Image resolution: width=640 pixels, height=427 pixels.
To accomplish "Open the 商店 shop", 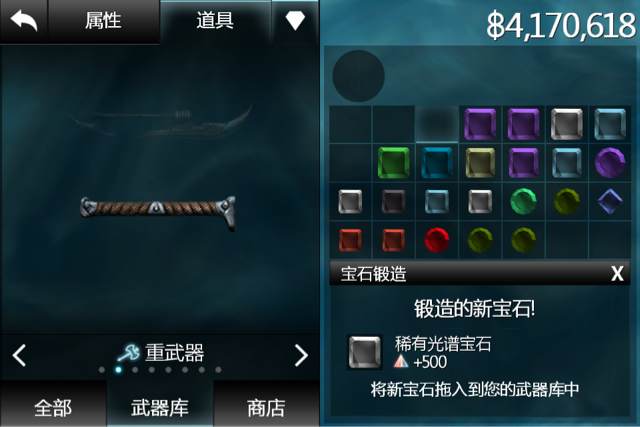I will coord(266,407).
